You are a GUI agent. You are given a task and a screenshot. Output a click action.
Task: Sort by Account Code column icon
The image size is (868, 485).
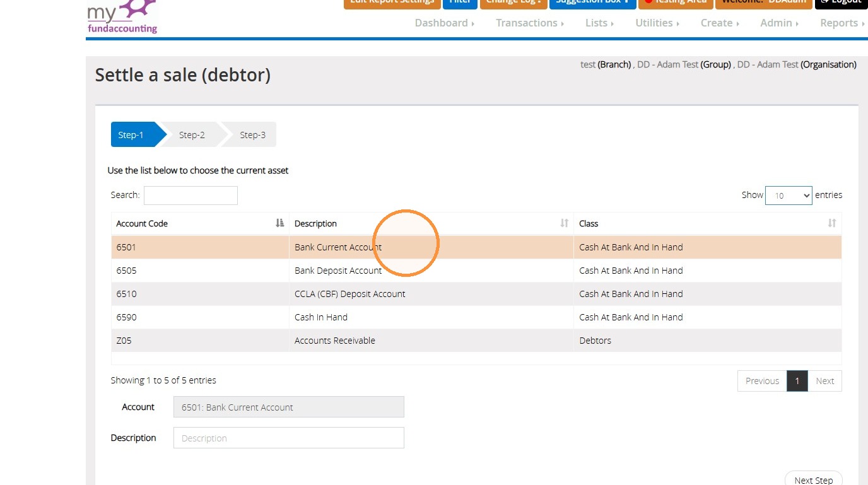[x=280, y=223]
